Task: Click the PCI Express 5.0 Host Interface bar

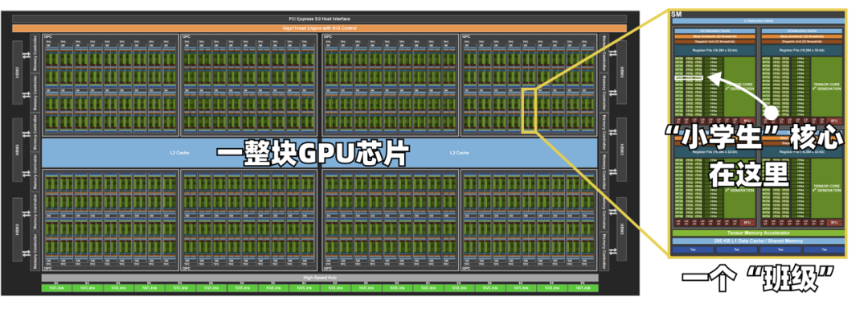Action: pos(319,19)
